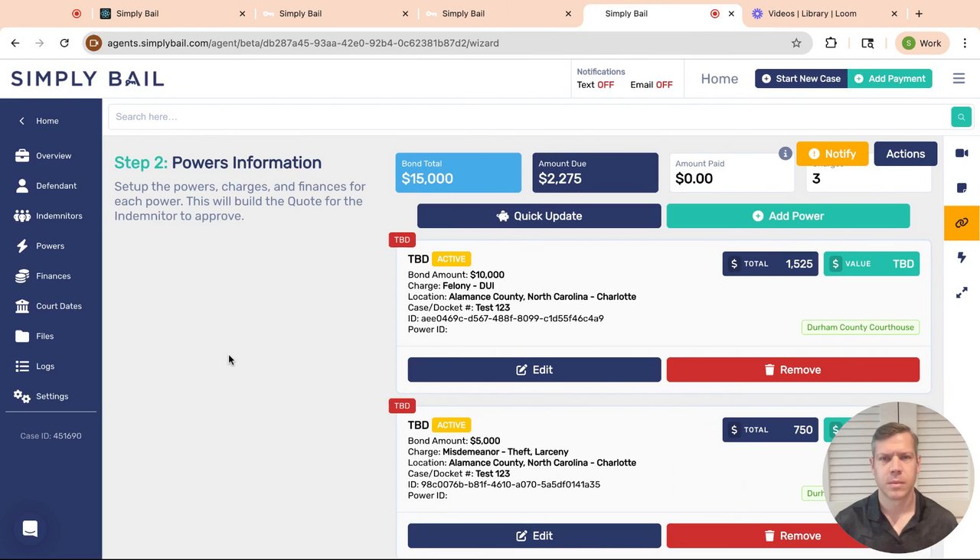
Task: Click the info circle icon near Notify
Action: 785,154
